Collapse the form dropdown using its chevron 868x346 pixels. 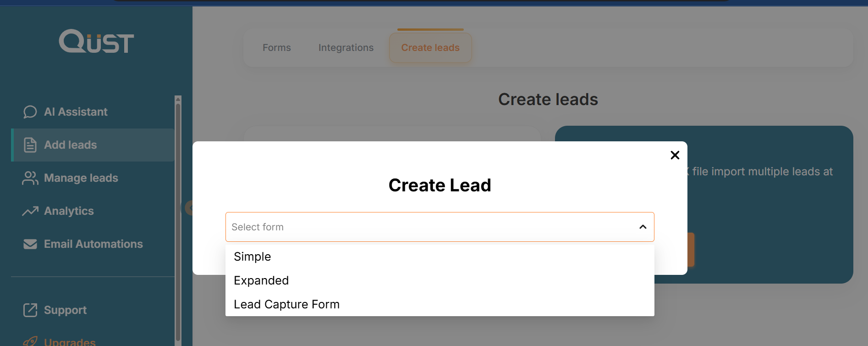[643, 227]
